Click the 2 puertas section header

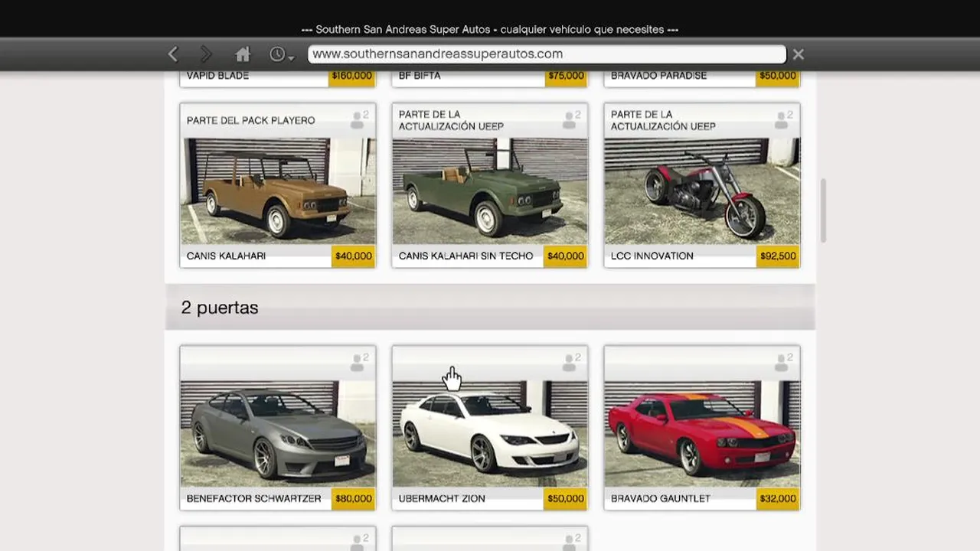click(x=490, y=308)
